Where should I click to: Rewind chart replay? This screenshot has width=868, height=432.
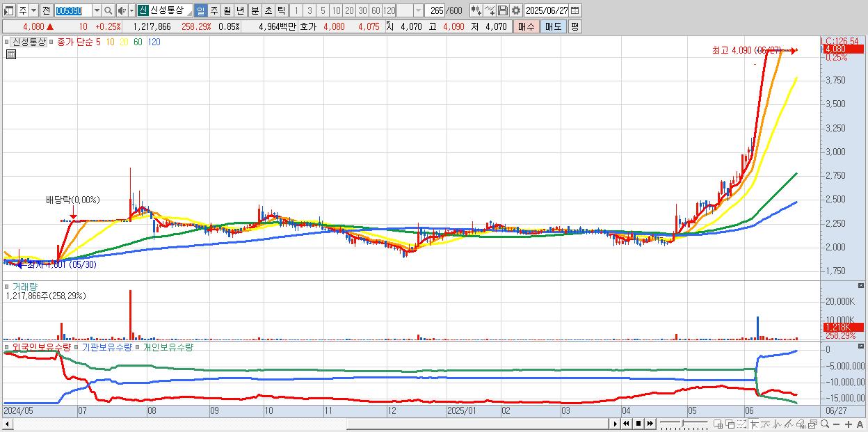(626, 424)
